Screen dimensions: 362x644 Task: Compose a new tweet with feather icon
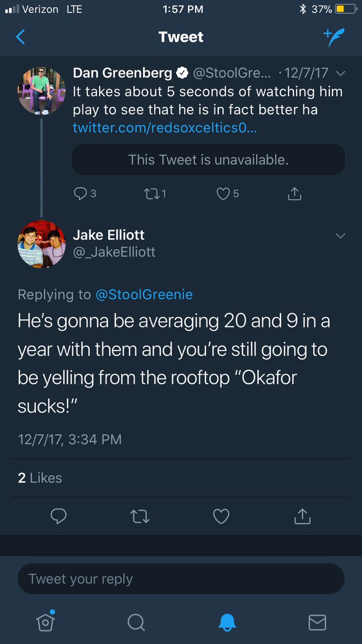coord(334,37)
